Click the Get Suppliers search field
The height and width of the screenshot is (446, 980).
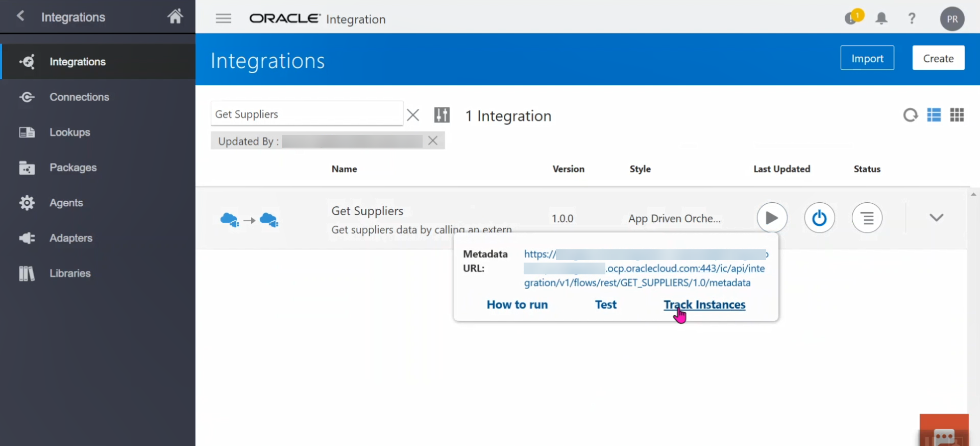click(x=306, y=114)
